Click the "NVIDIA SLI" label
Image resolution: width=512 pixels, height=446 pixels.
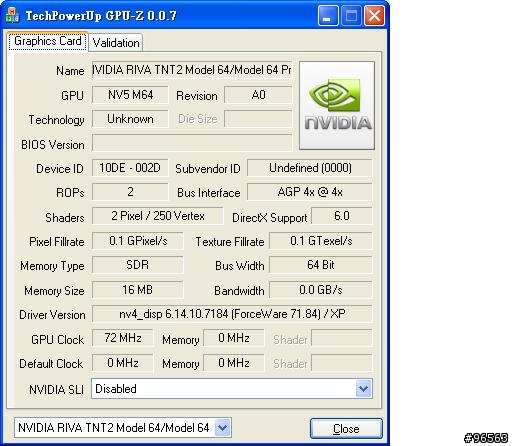56,389
